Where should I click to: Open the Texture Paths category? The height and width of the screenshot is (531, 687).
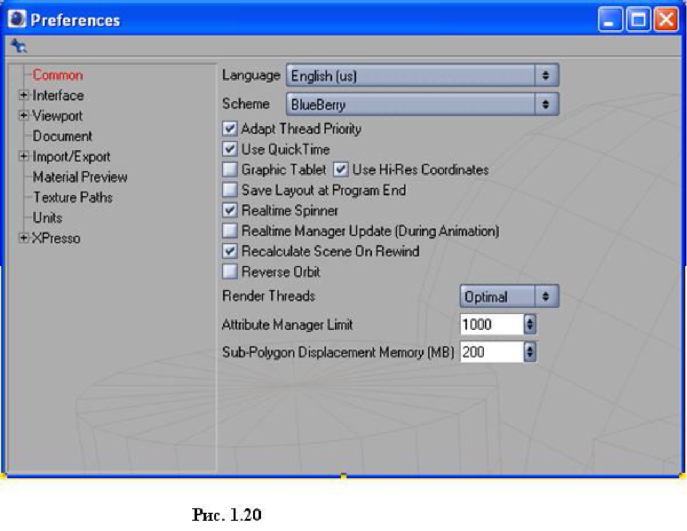(x=73, y=197)
